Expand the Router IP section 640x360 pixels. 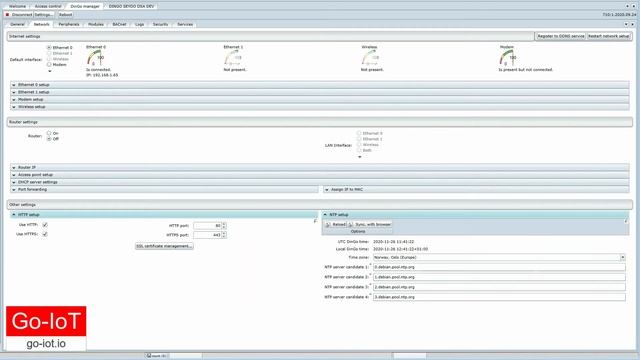(x=320, y=167)
